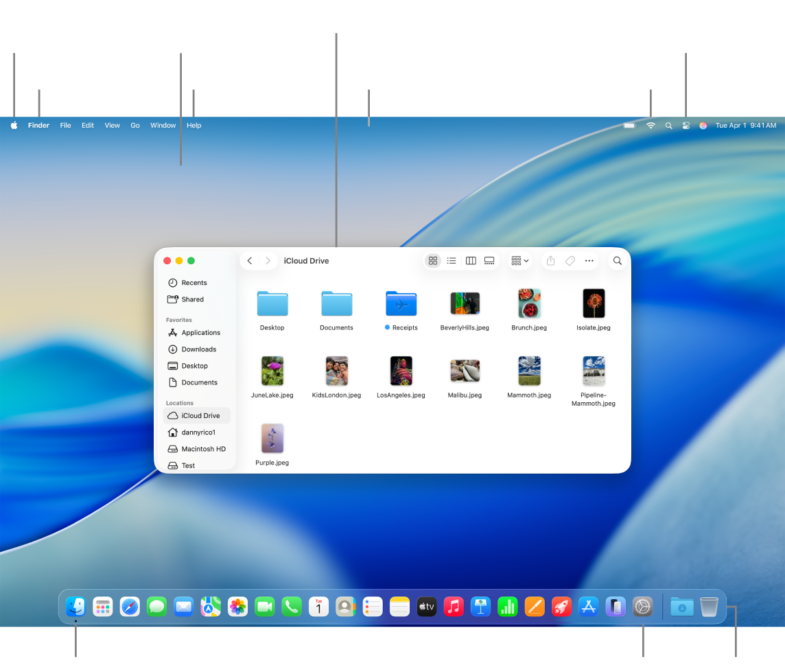Click the date and time in menu bar
Image resolution: width=785 pixels, height=672 pixels.
pyautogui.click(x=745, y=126)
